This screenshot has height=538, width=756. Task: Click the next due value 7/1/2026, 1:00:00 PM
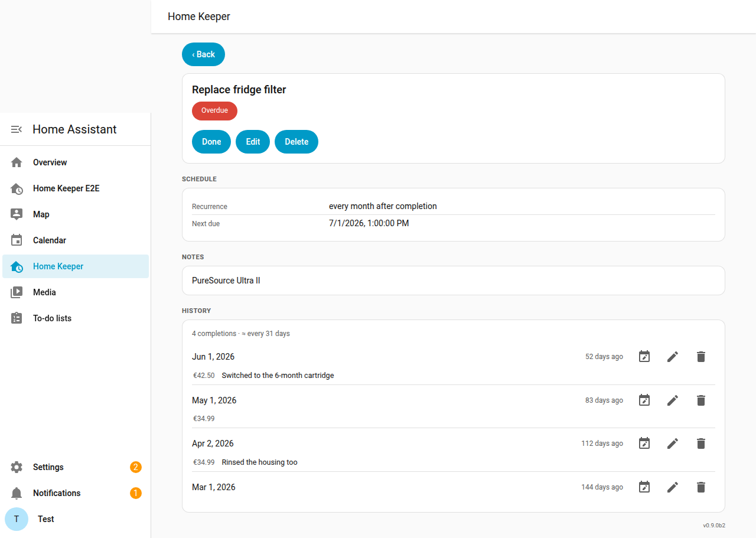[369, 223]
